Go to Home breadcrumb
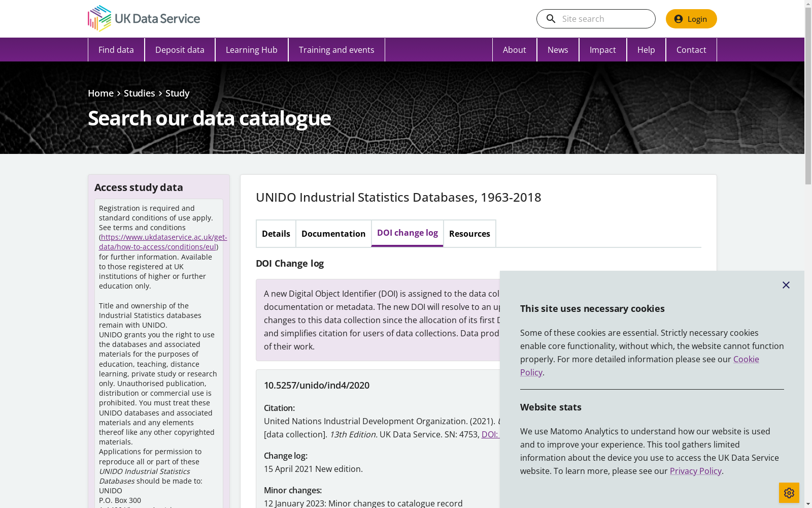This screenshot has width=812, height=508. coord(100,93)
